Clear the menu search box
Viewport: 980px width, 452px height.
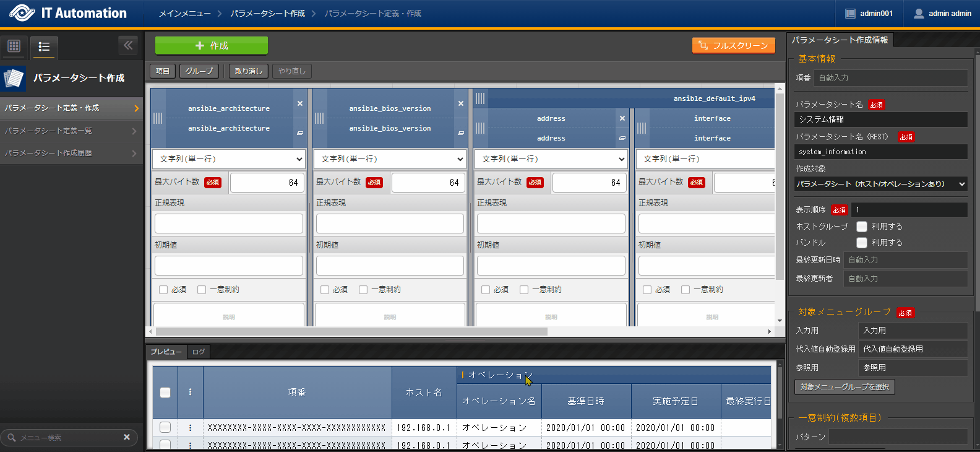coord(127,437)
